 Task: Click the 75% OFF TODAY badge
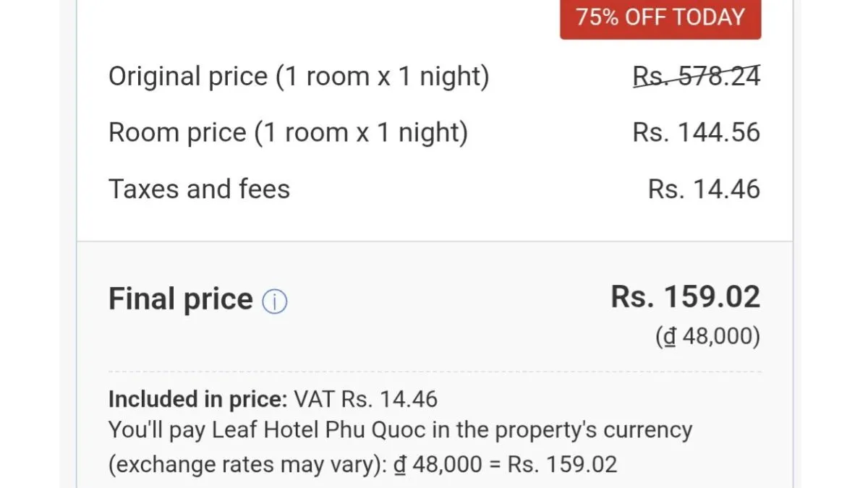(660, 17)
